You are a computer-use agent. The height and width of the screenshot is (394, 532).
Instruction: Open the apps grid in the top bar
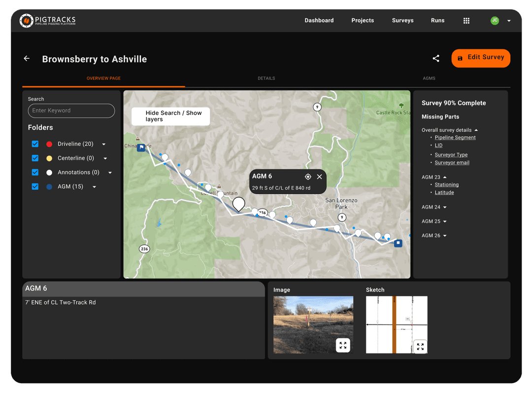click(x=466, y=20)
